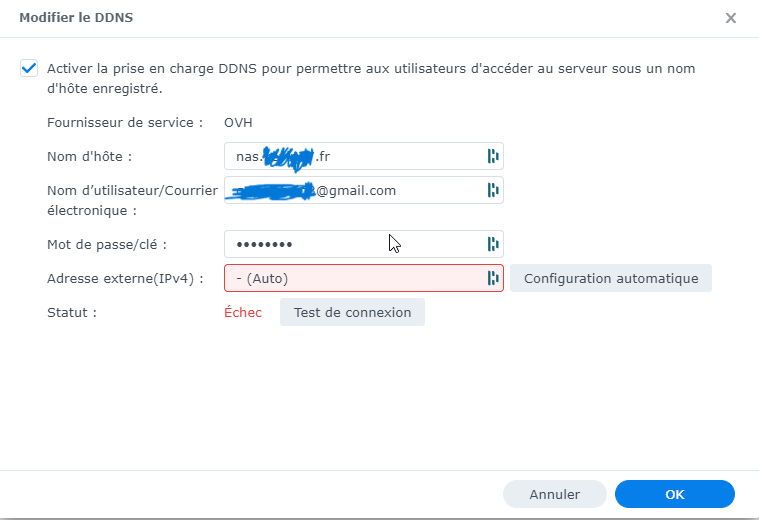Click the autofill icon in the username/email field
Image resolution: width=759 pixels, height=520 pixels.
click(492, 190)
